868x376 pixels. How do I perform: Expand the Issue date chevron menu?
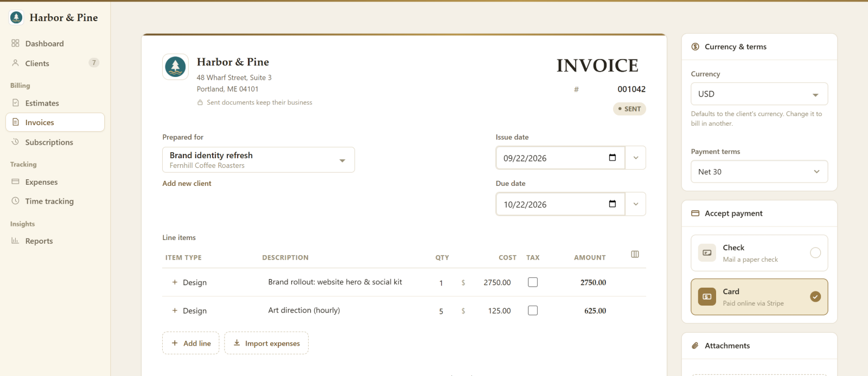636,158
